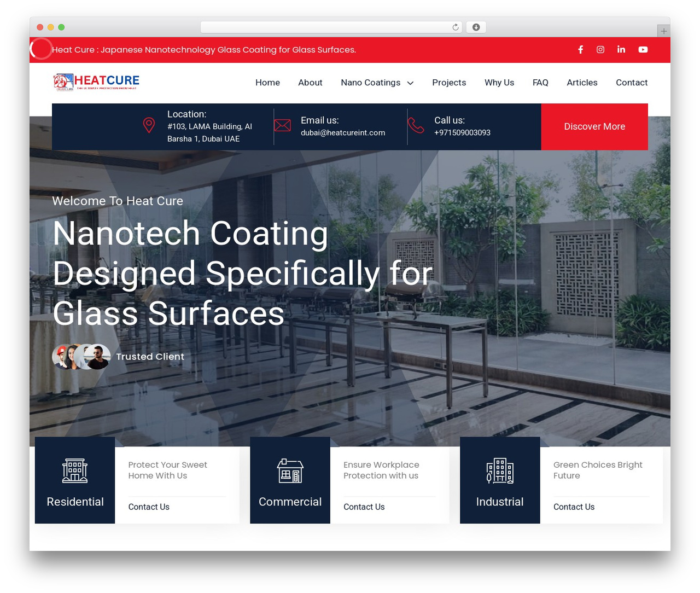The image size is (700, 593).
Task: Open the Why Us menu item
Action: tap(499, 83)
